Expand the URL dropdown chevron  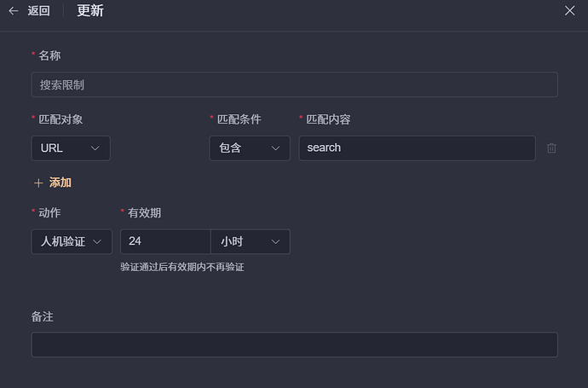(x=95, y=148)
